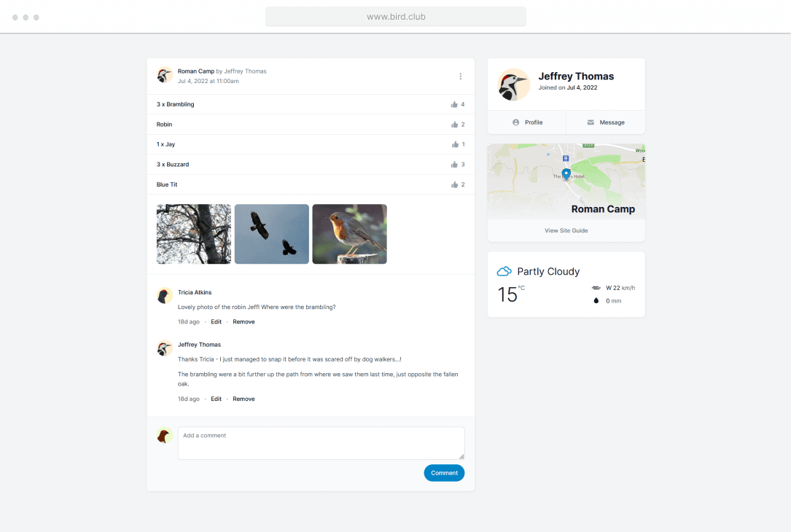
Task: Edit Tricia Atkins' comment
Action: pyautogui.click(x=216, y=321)
